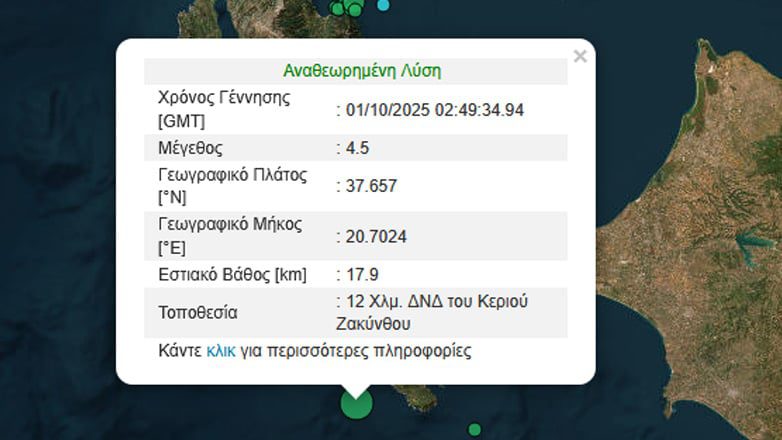This screenshot has width=782, height=440.
Task: Click the 'Γεωγραφικό Πλάτος [°N]' label
Action: [x=232, y=186]
